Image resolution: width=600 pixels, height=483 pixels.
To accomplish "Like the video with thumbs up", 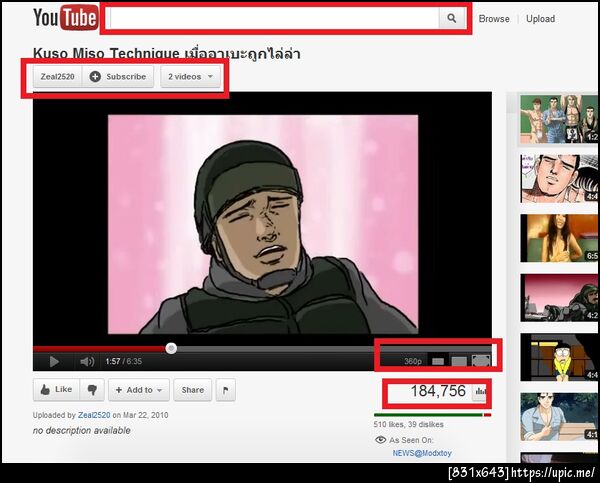I will (56, 390).
